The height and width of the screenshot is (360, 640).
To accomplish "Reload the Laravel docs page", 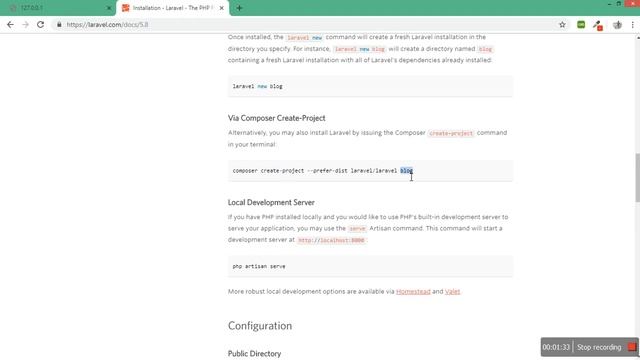I will (40, 24).
